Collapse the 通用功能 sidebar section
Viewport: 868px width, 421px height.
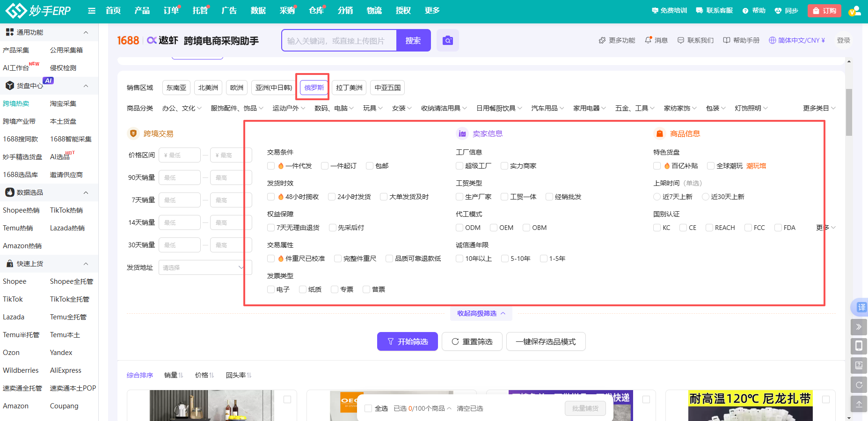[86, 32]
